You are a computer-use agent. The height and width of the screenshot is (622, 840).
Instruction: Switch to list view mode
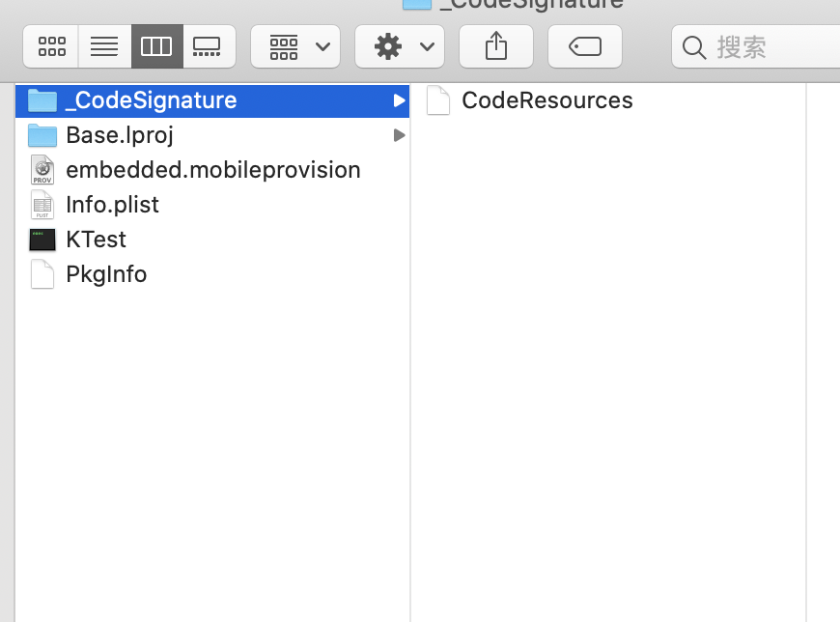tap(104, 46)
